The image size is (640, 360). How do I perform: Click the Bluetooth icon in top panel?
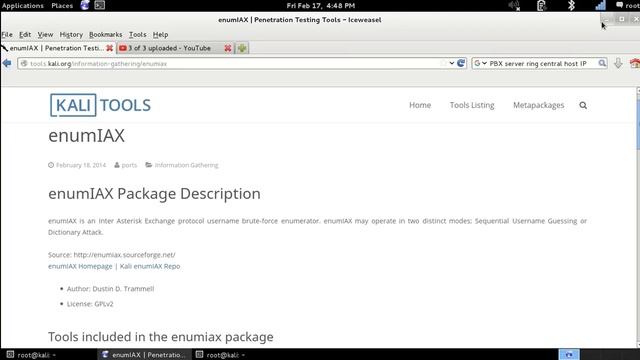click(x=571, y=6)
